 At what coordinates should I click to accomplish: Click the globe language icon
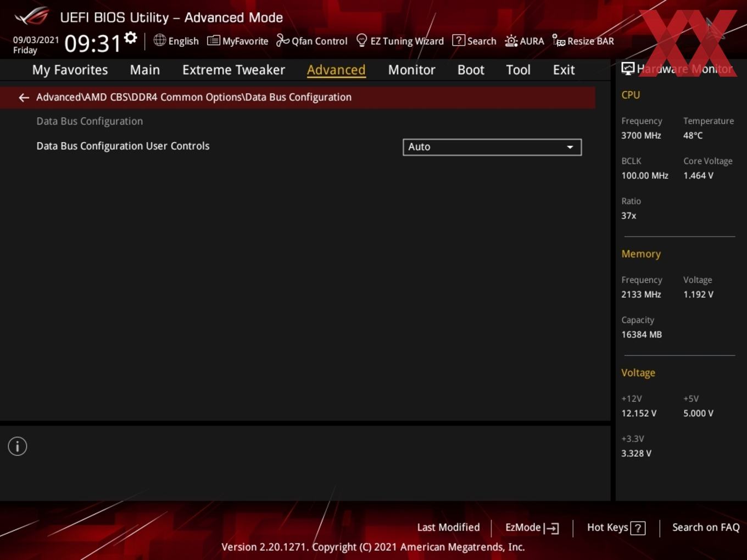[x=159, y=40]
